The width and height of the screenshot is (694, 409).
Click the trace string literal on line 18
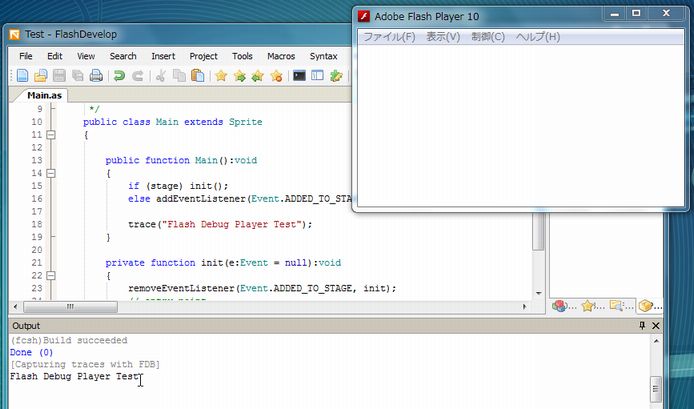(231, 224)
